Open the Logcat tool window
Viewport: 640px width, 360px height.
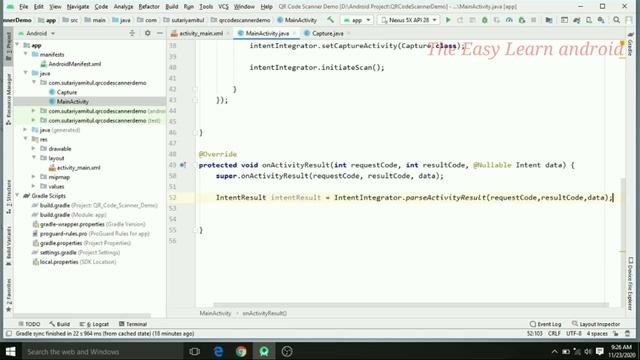click(94, 324)
